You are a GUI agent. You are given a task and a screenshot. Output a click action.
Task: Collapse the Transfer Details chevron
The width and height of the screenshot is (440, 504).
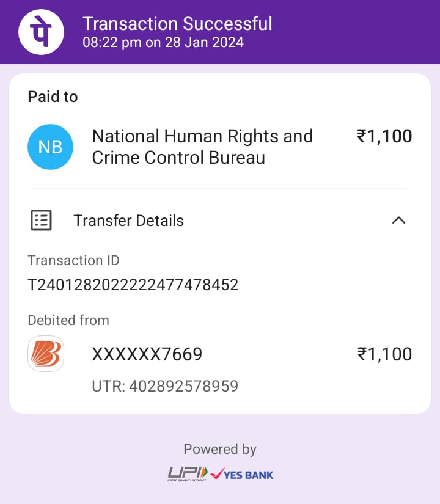click(x=398, y=221)
